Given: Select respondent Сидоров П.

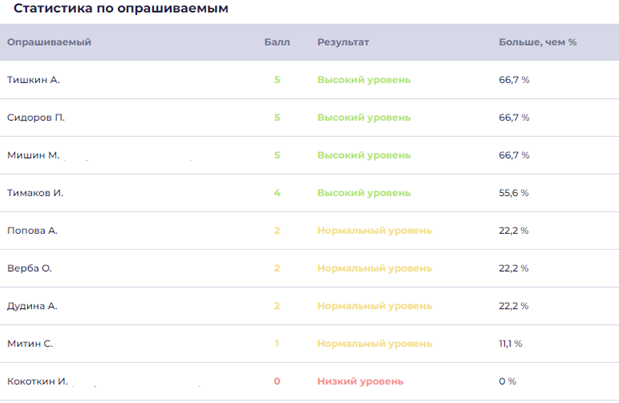Looking at the screenshot, I should 36,117.
